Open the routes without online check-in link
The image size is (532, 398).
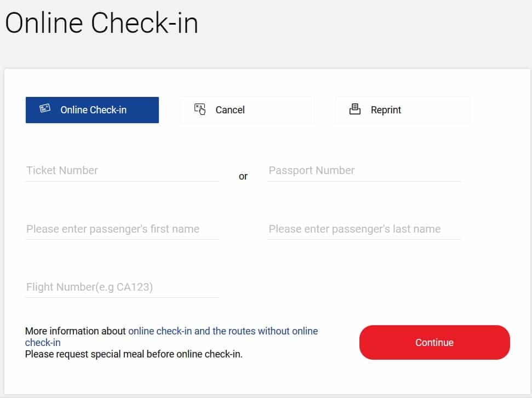(223, 331)
